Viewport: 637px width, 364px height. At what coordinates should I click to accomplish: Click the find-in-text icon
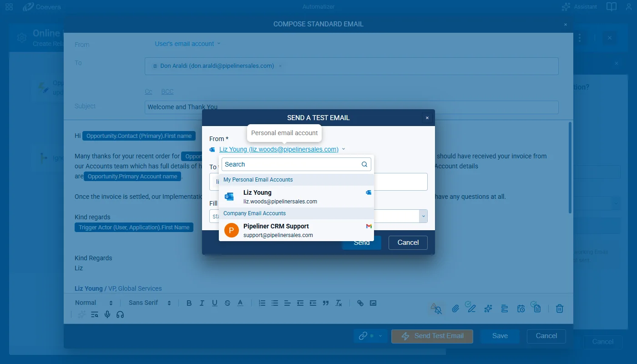click(x=95, y=314)
